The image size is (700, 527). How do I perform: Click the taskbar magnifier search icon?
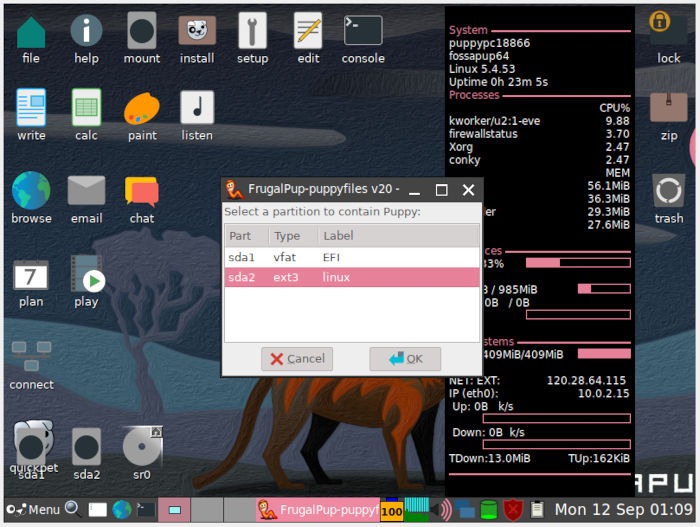(72, 509)
